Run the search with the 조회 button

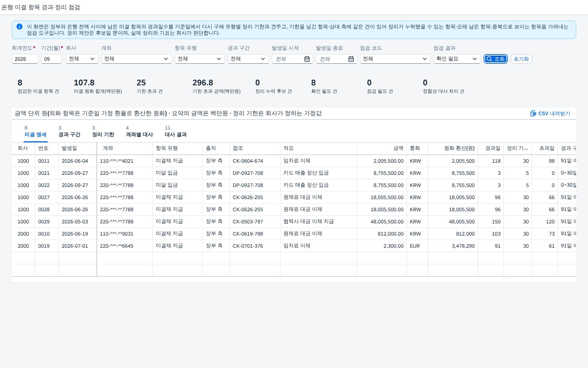coord(495,59)
